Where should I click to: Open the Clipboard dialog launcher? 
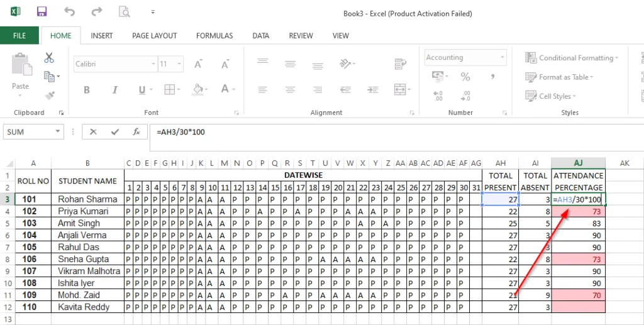(x=61, y=113)
